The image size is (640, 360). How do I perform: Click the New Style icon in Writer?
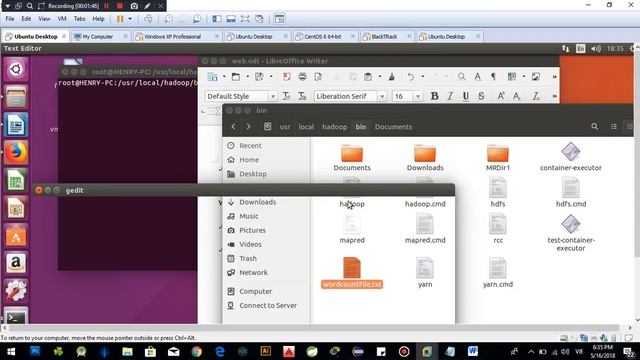click(x=302, y=96)
